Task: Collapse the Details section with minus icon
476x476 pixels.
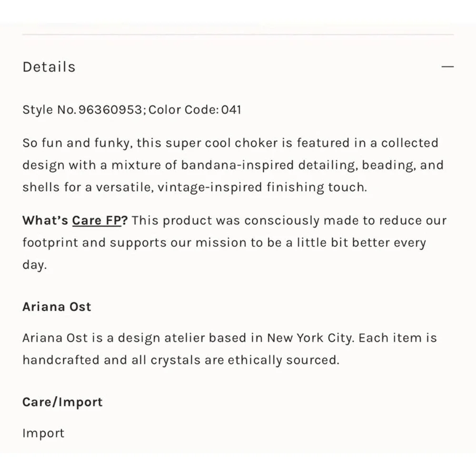Action: click(x=447, y=67)
